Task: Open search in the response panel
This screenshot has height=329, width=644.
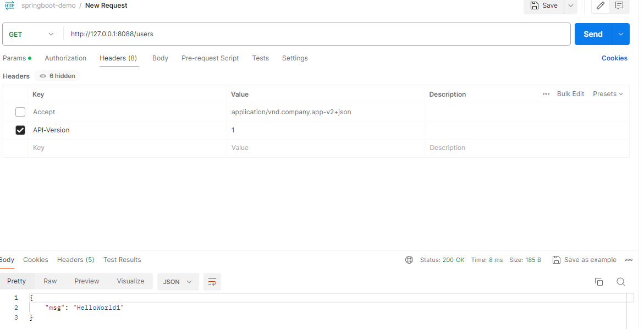Action: point(621,281)
